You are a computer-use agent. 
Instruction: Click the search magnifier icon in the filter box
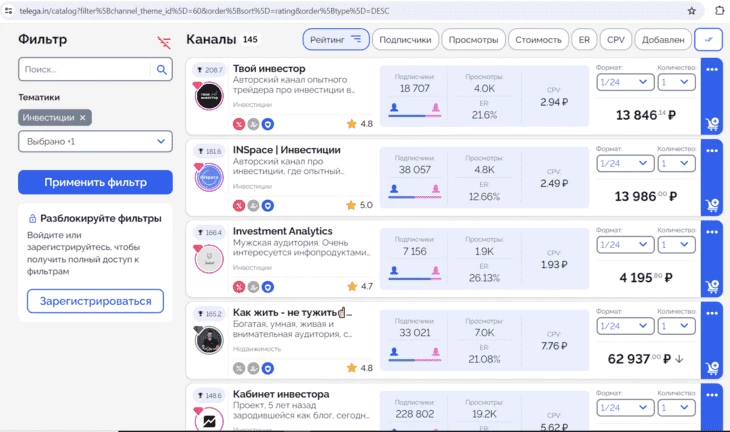coord(162,69)
